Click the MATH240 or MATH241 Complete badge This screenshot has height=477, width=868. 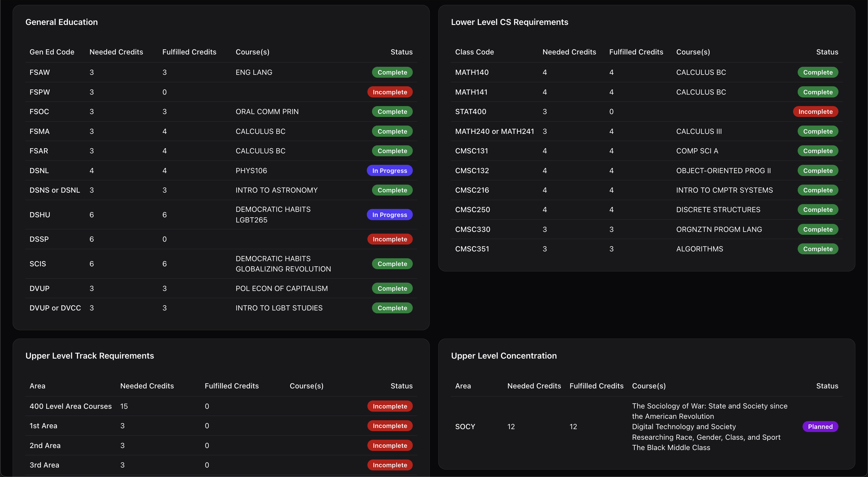(817, 131)
